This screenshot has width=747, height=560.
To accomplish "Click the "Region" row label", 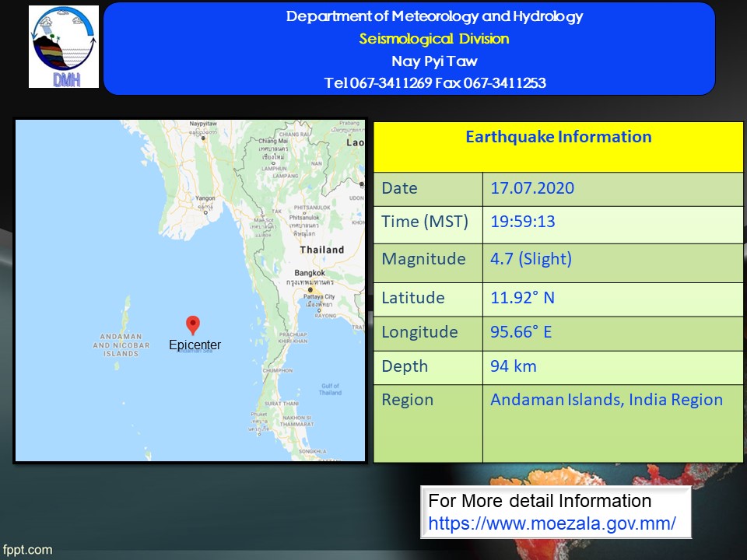I will pyautogui.click(x=407, y=400).
